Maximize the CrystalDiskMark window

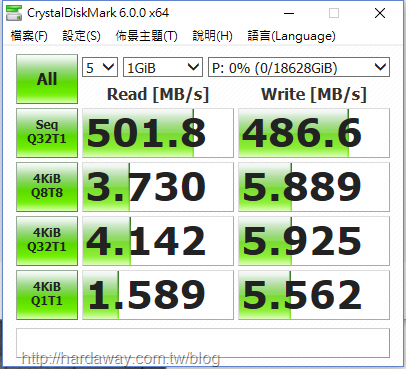334,13
